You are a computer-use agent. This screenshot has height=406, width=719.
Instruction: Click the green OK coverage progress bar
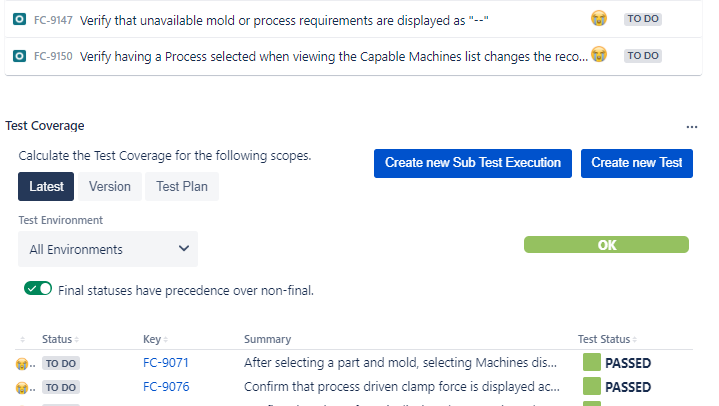pyautogui.click(x=606, y=245)
